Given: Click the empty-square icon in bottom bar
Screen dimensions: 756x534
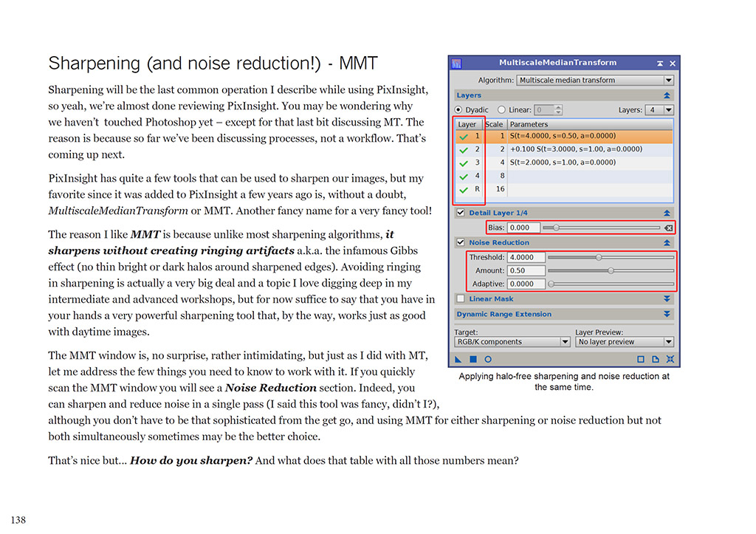Looking at the screenshot, I should [641, 360].
